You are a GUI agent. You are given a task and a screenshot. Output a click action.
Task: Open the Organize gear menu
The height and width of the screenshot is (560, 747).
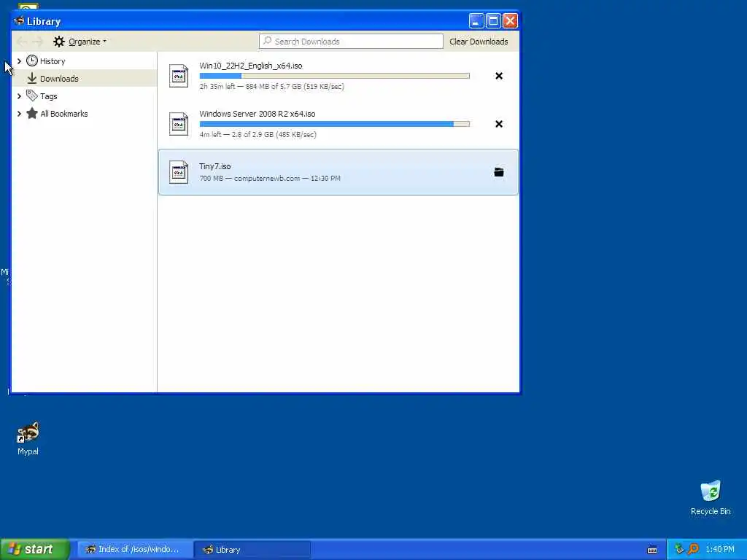click(80, 42)
